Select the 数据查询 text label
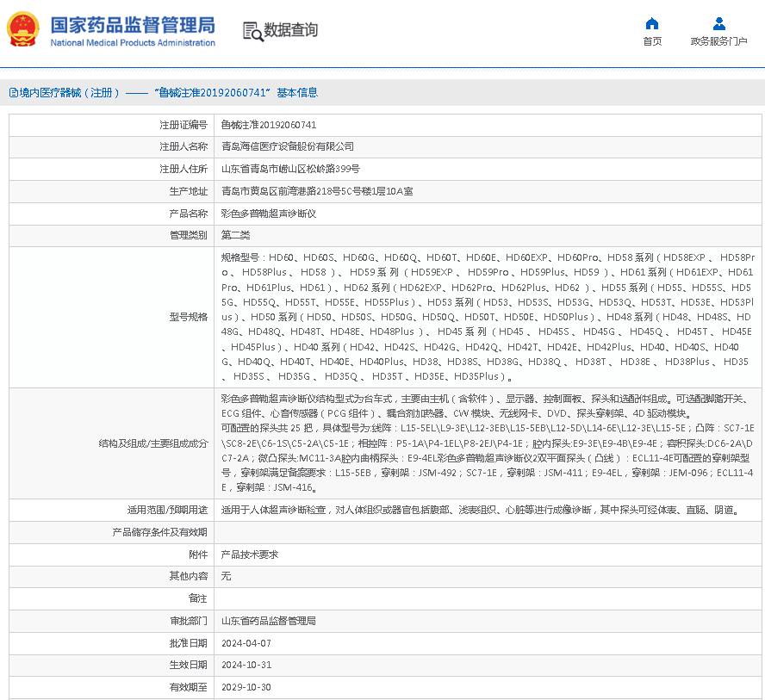The height and width of the screenshot is (700, 765). point(290,30)
